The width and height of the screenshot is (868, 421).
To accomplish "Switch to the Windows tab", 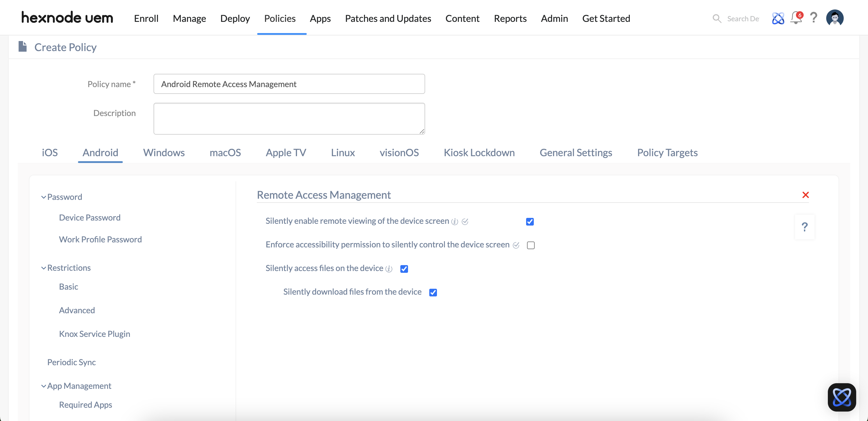I will [164, 152].
